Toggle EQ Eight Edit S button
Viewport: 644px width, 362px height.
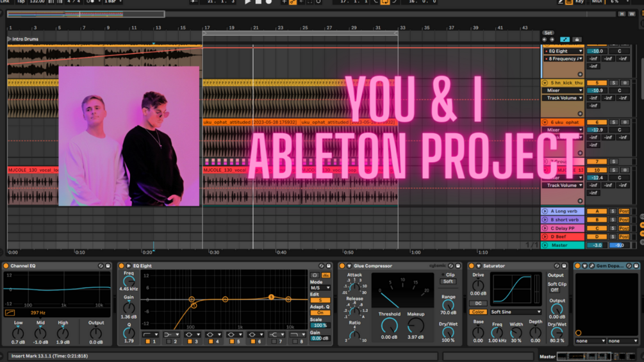320,300
